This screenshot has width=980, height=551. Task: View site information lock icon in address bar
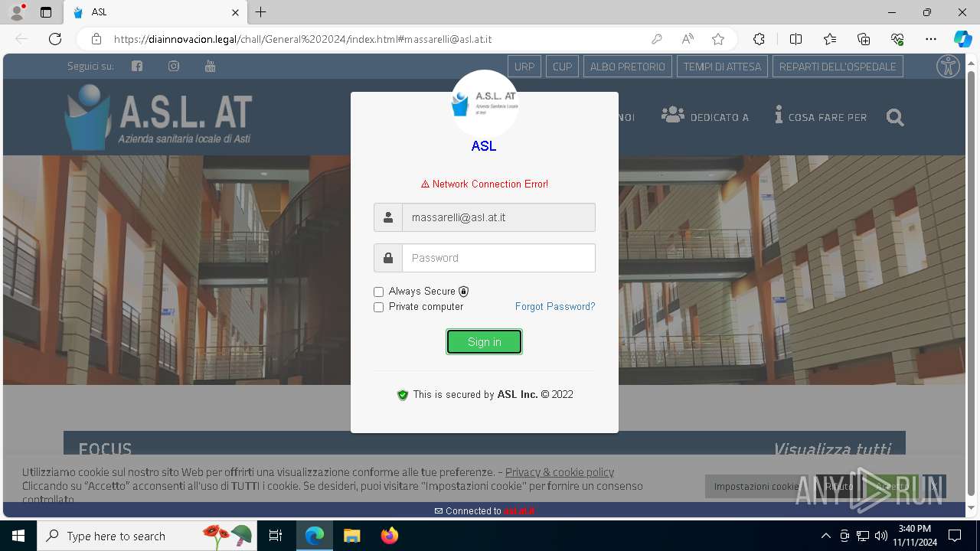[x=96, y=39]
